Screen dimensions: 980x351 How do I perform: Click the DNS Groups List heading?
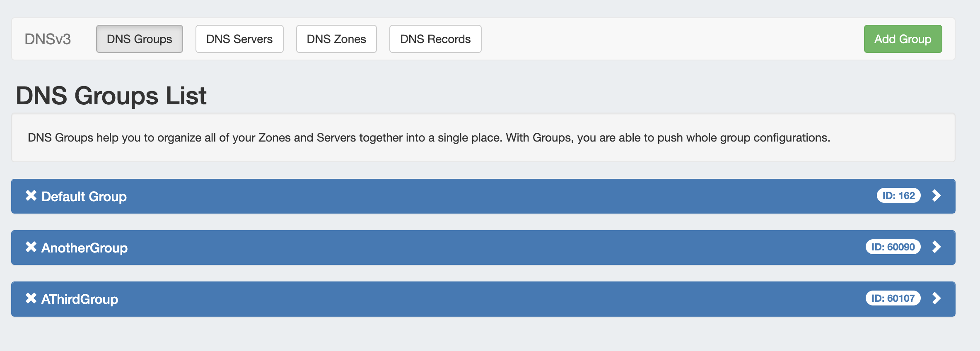tap(111, 96)
